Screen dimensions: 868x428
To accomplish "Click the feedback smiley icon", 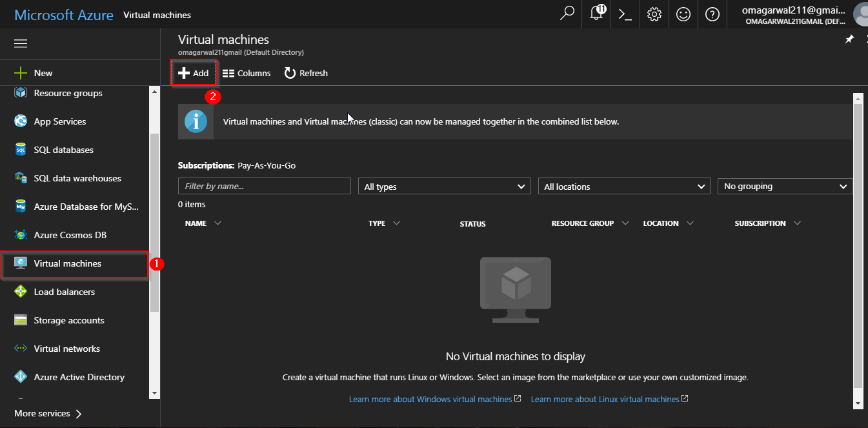I will pos(683,14).
